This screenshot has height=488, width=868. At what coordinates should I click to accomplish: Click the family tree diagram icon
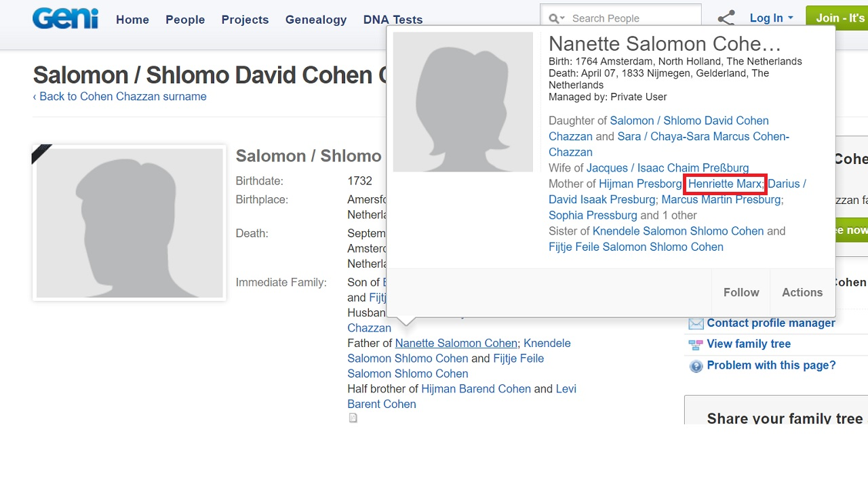696,344
